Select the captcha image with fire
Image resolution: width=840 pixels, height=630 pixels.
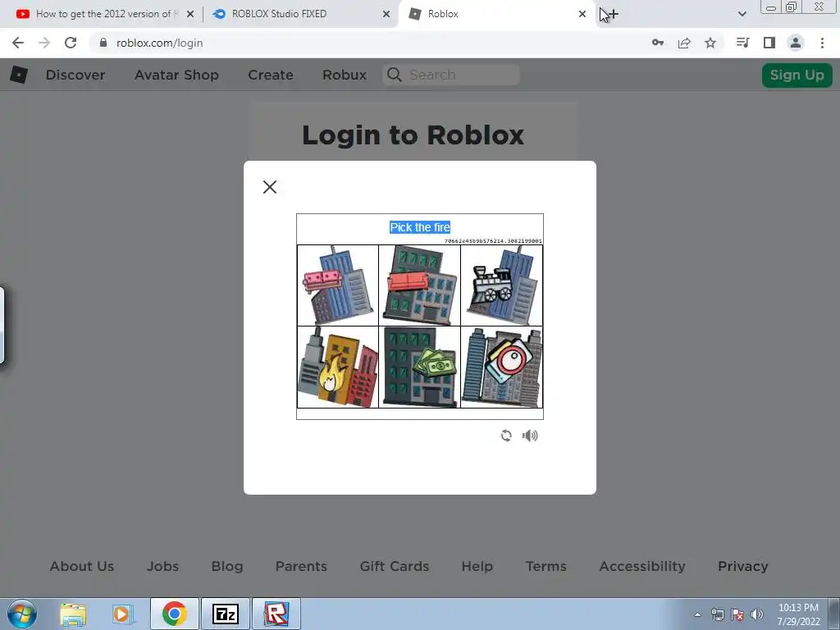[x=338, y=367]
